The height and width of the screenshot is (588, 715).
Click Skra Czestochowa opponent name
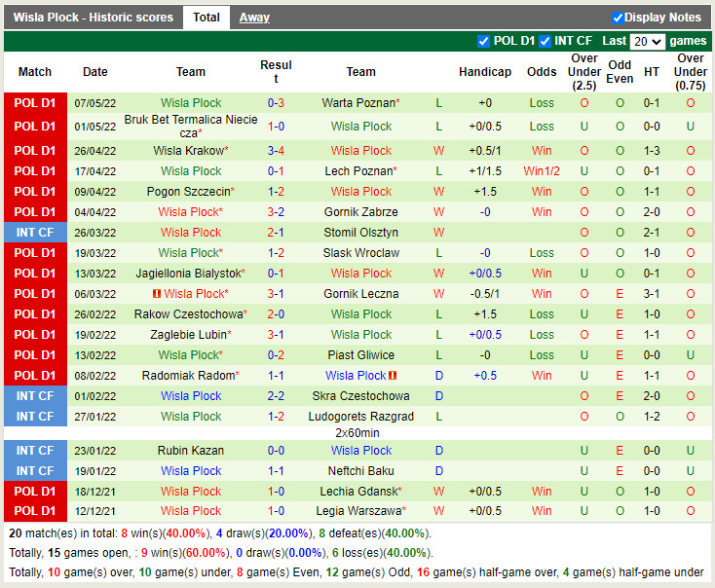coord(360,396)
